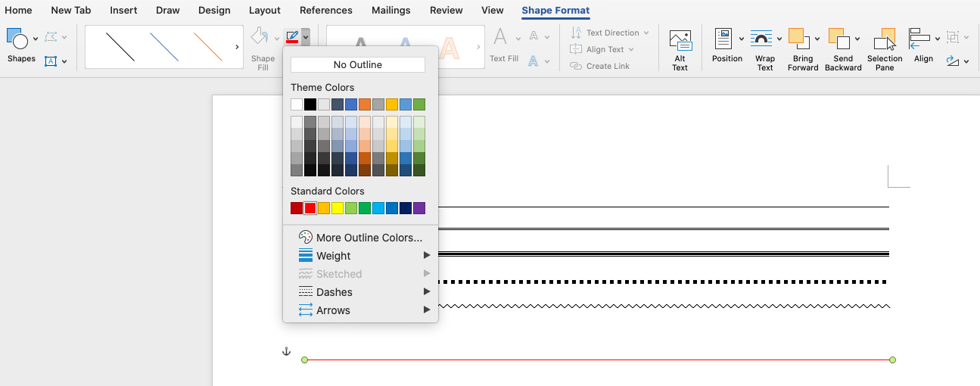
Task: Select the Shape Format tab
Action: [555, 11]
